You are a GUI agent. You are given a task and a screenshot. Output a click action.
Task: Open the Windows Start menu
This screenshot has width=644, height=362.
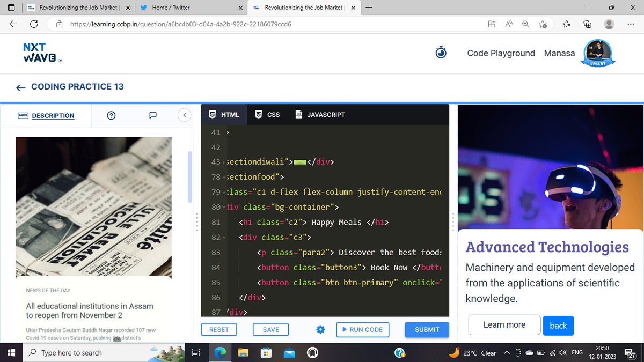pos(11,352)
